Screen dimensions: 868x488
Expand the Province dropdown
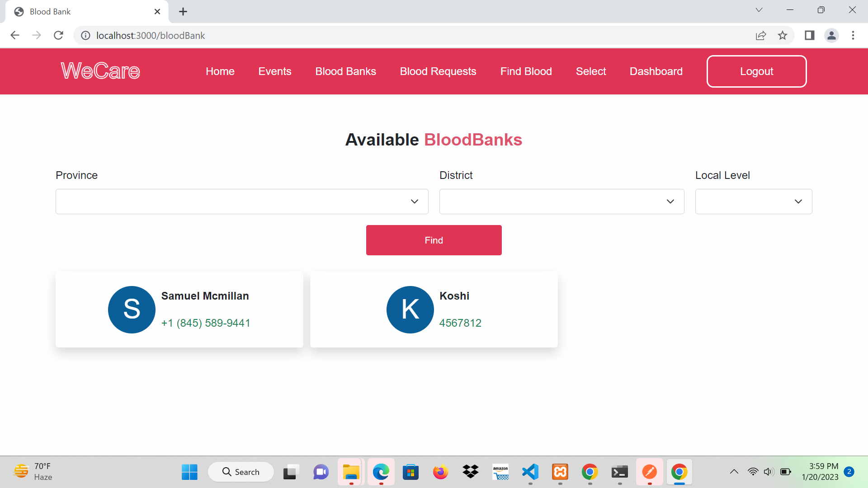(242, 202)
